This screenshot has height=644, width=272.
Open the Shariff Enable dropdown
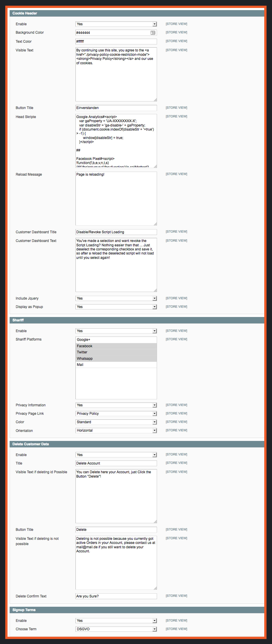116,331
